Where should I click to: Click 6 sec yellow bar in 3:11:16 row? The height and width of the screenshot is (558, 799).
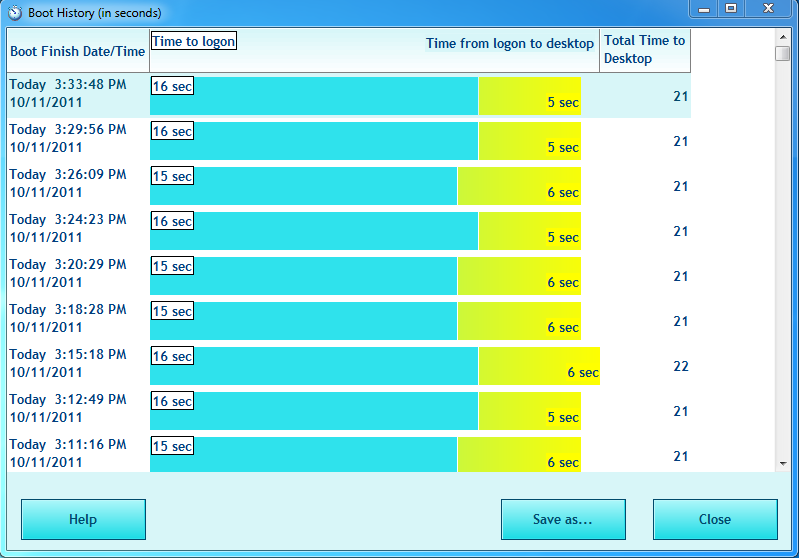tap(519, 455)
